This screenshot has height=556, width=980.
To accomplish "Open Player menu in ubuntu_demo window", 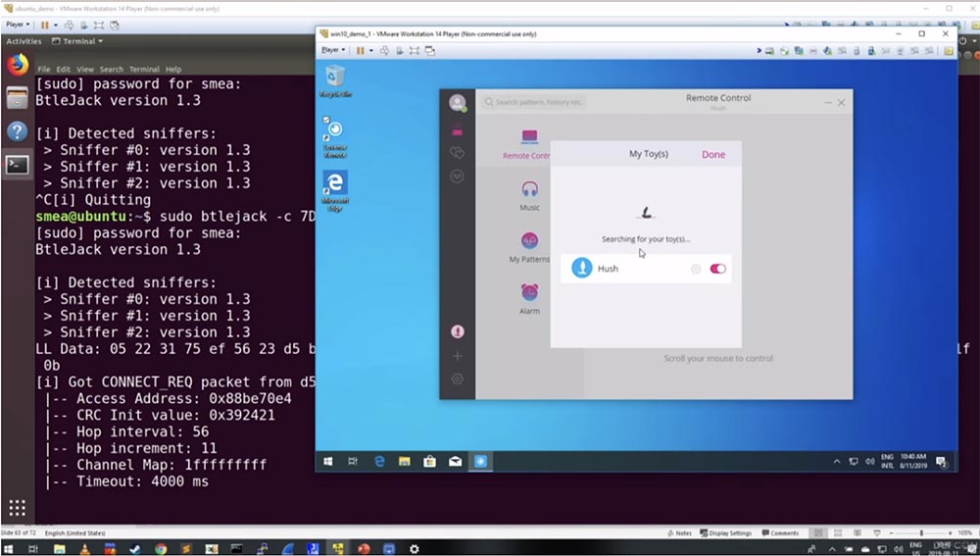I will tap(18, 25).
